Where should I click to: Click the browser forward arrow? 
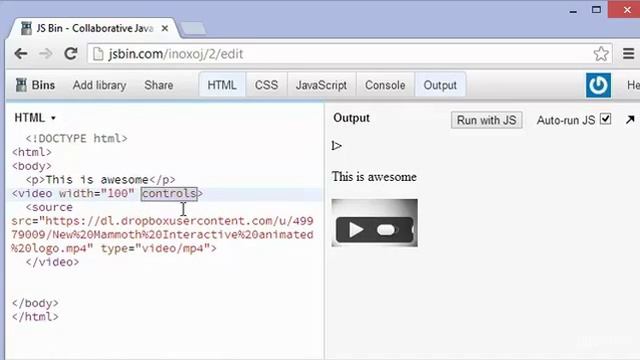click(x=46, y=54)
